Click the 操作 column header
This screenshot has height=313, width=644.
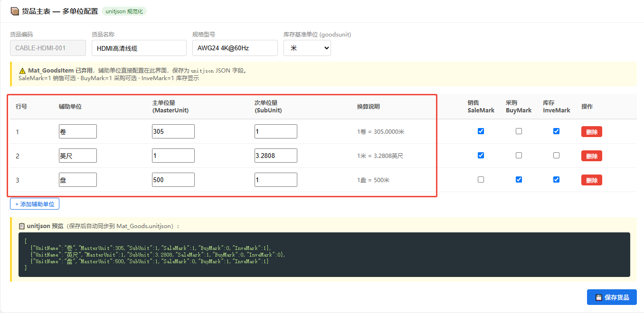pos(587,107)
